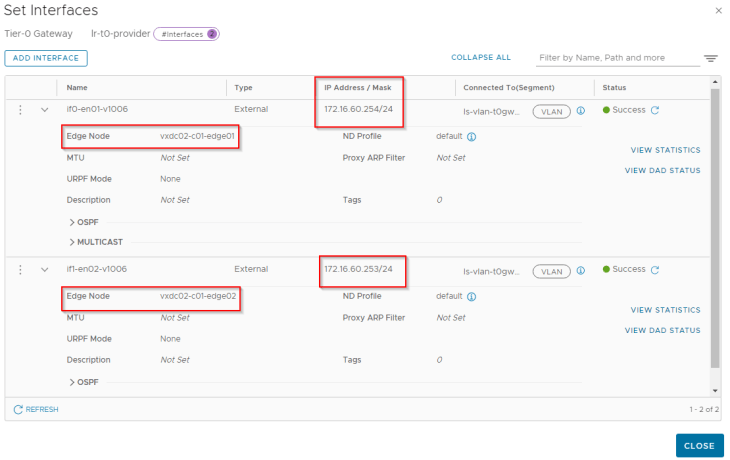The image size is (730, 460).
Task: Focus the Filter by Name search field
Action: [x=618, y=58]
